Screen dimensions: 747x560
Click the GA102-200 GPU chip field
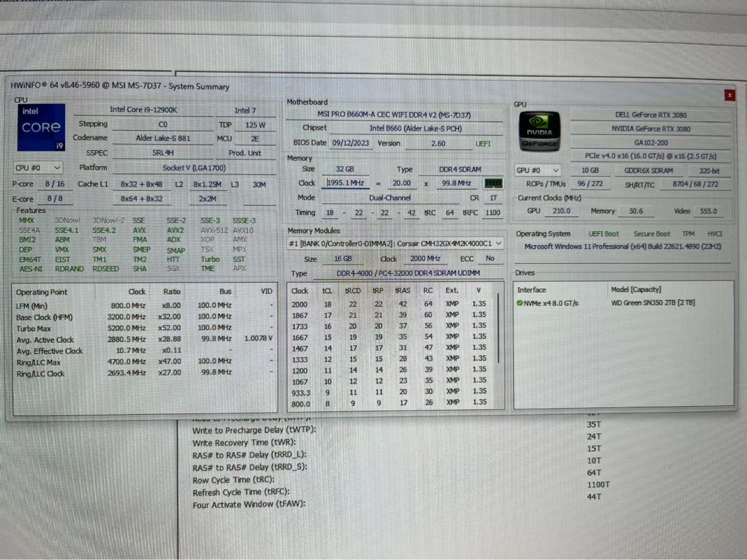tap(651, 143)
